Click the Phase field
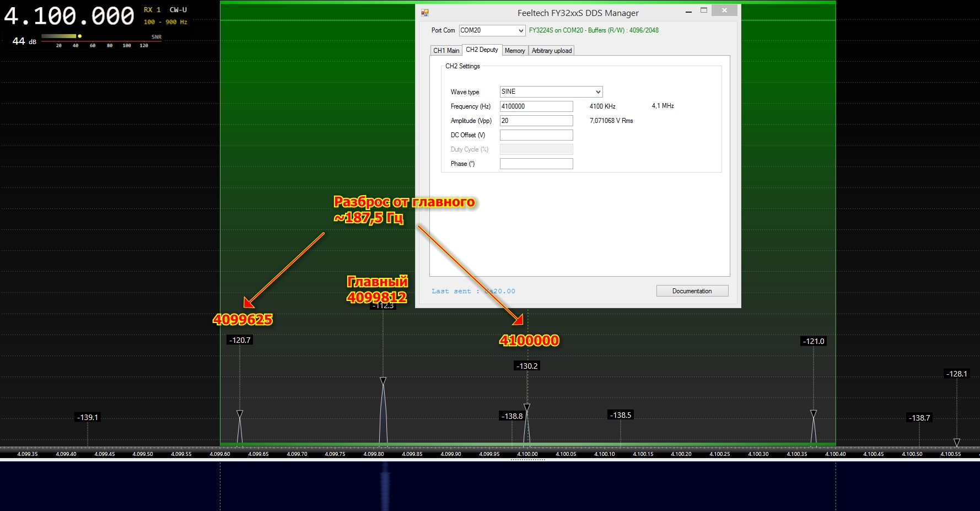This screenshot has height=511, width=980. click(536, 164)
